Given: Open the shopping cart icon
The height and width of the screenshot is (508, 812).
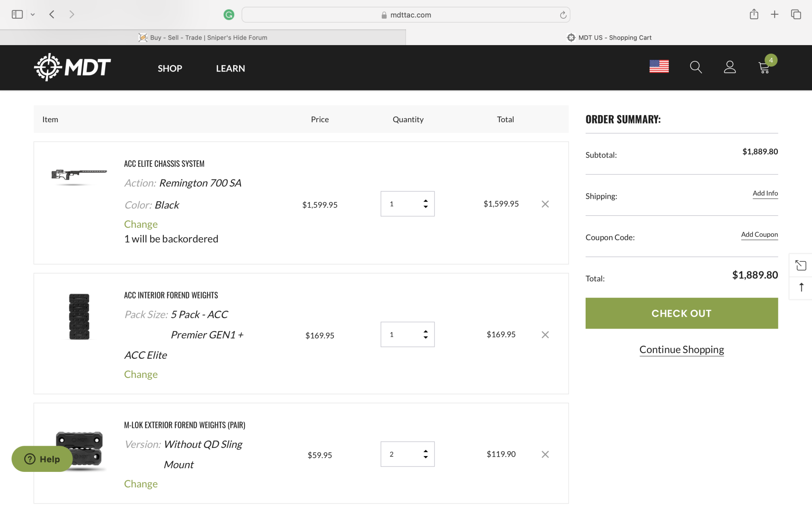Looking at the screenshot, I should click(764, 67).
